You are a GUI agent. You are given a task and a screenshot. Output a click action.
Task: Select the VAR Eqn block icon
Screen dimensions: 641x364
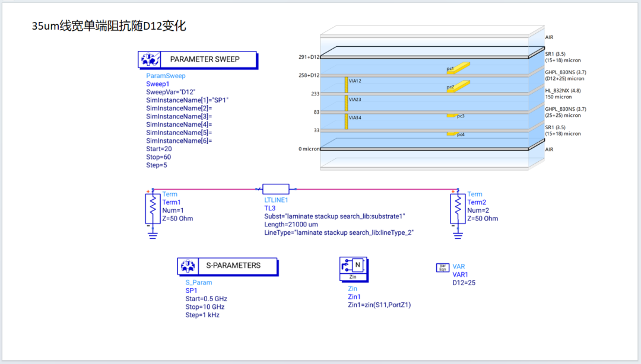[x=443, y=267]
